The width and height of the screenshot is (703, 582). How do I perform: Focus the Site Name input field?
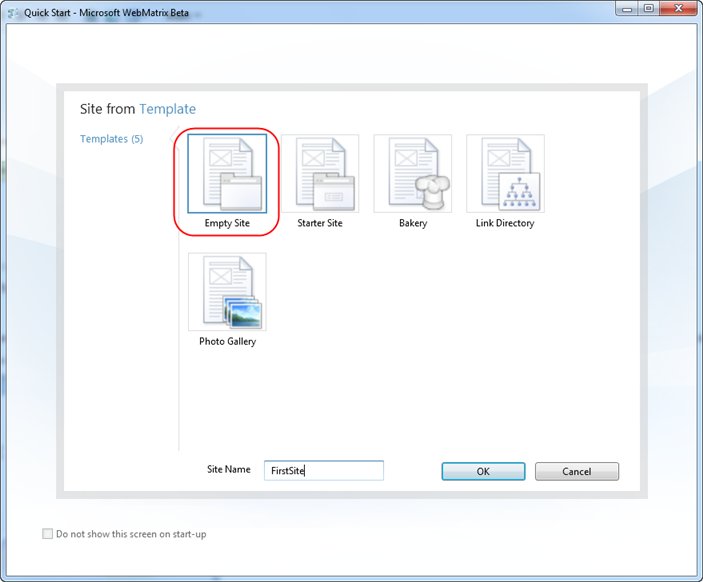coord(324,471)
